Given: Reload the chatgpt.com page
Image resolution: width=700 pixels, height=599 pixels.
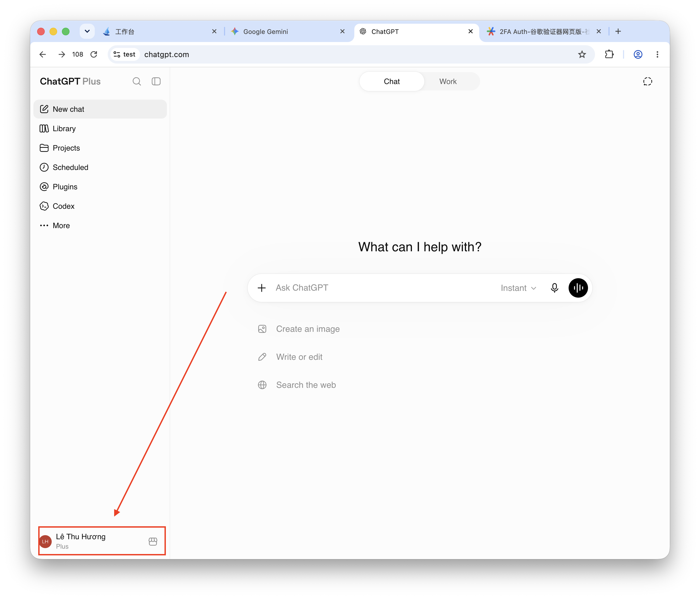Looking at the screenshot, I should tap(94, 54).
